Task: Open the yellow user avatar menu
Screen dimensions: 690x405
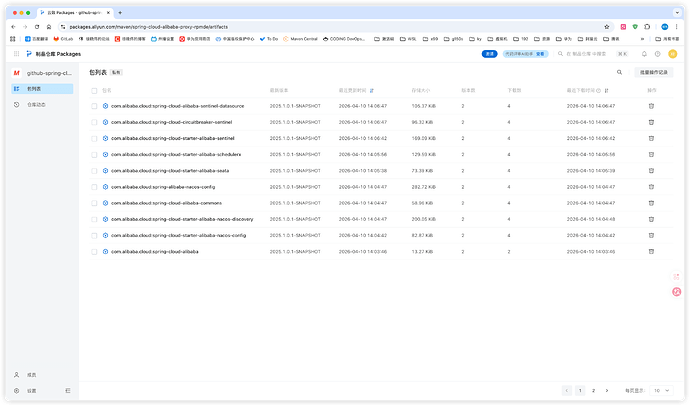Action: click(x=672, y=54)
